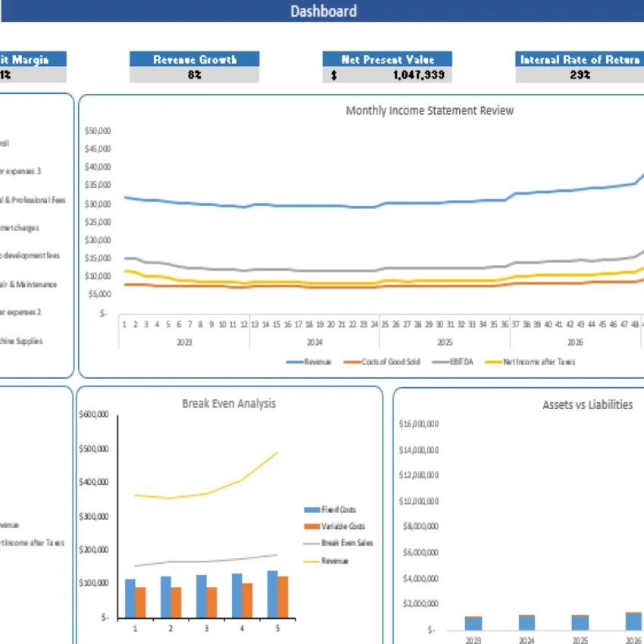644x644 pixels.
Task: Click the Machine Supplies expense label
Action: (x=23, y=342)
